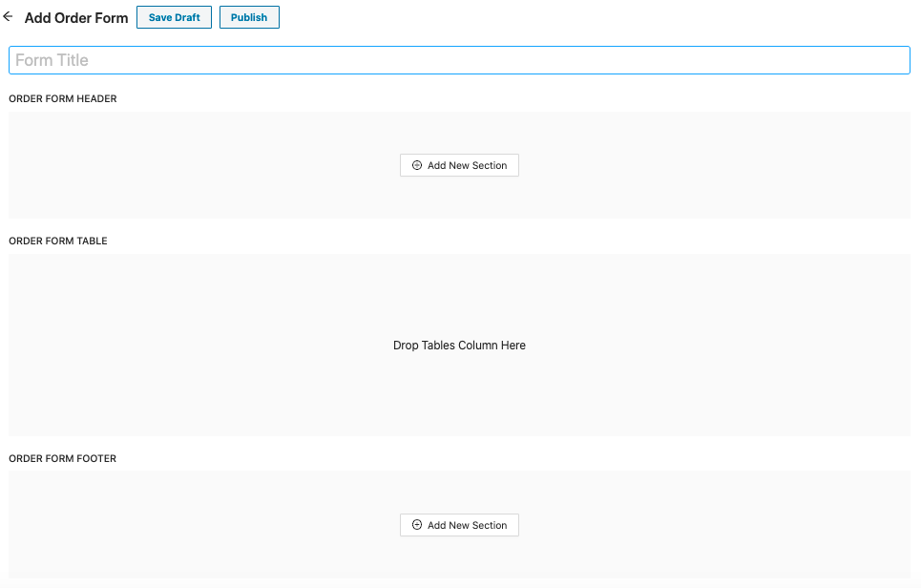Click the ORDER FORM HEADER label
Image resolution: width=921 pixels, height=588 pixels.
(63, 99)
